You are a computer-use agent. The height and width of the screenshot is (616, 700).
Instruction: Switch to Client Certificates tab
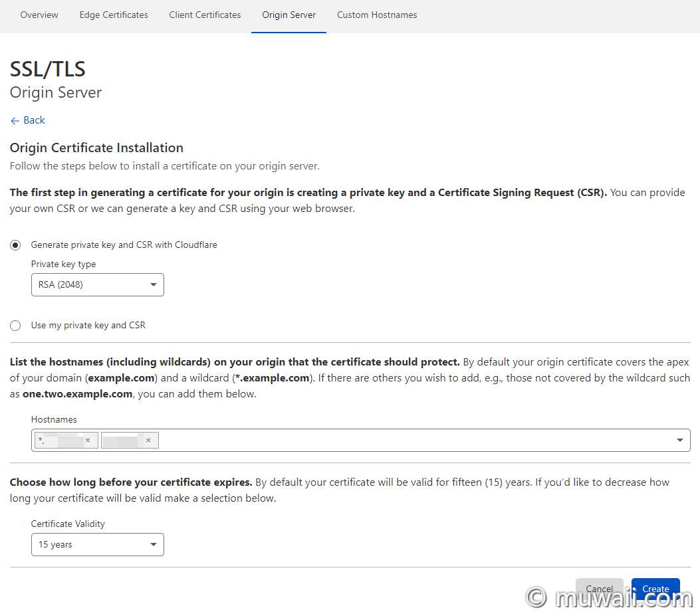(205, 15)
